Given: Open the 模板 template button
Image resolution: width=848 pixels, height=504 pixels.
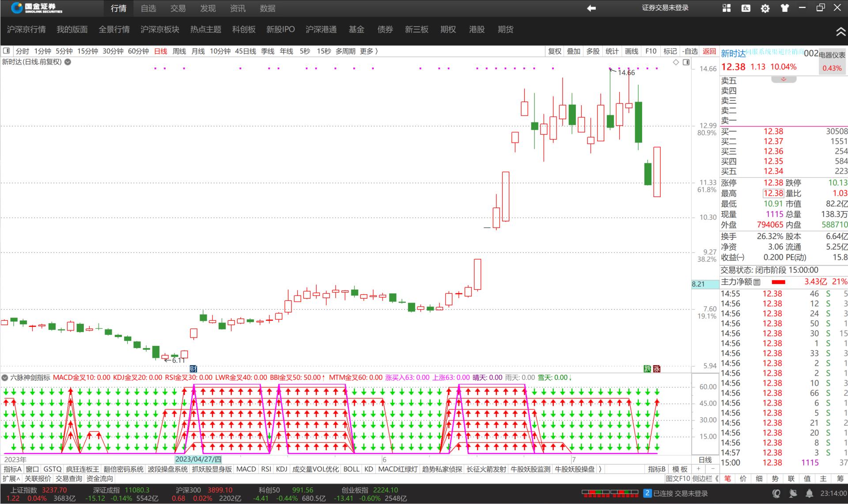Looking at the screenshot, I should [680, 469].
